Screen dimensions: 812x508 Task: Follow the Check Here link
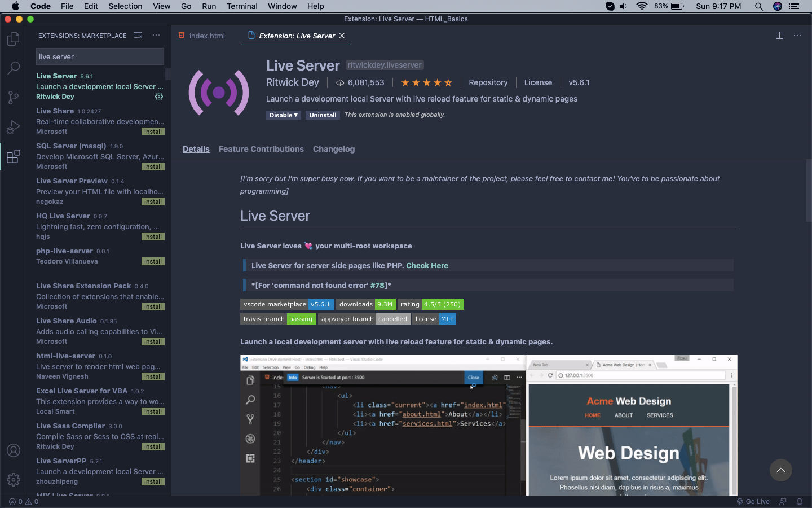(x=427, y=265)
